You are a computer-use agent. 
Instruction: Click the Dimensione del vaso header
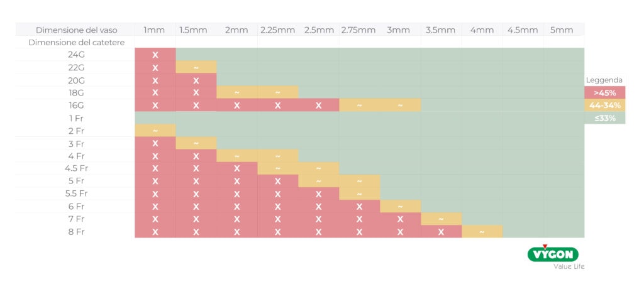tap(76, 30)
